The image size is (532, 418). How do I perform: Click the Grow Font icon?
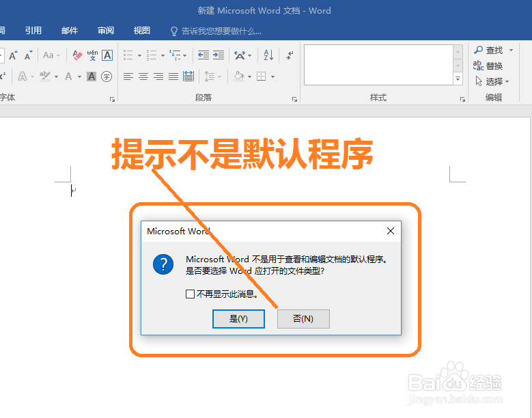click(x=13, y=55)
